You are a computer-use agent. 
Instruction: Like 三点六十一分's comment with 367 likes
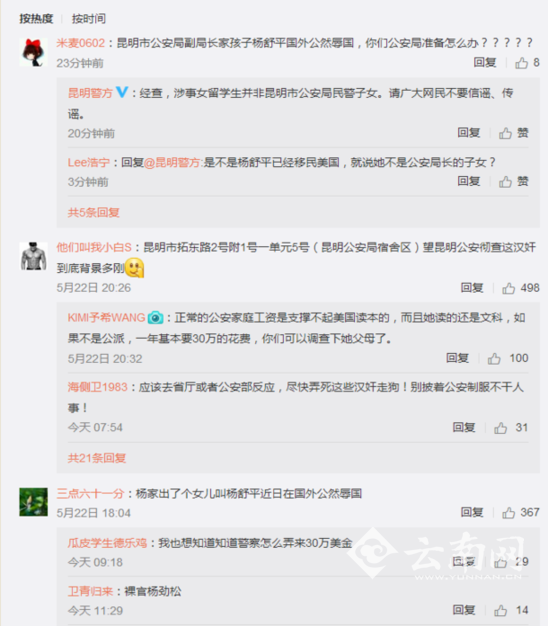[x=521, y=512]
